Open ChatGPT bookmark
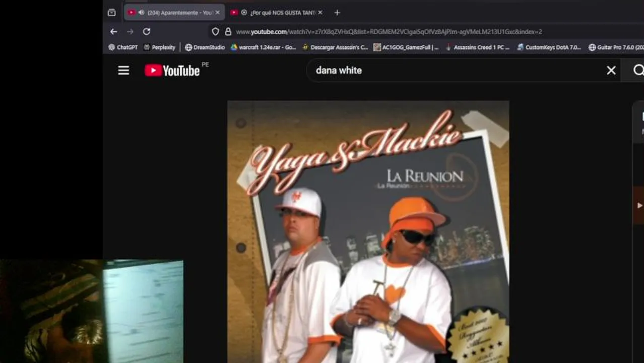Screen dimensions: 644x363 (122, 47)
